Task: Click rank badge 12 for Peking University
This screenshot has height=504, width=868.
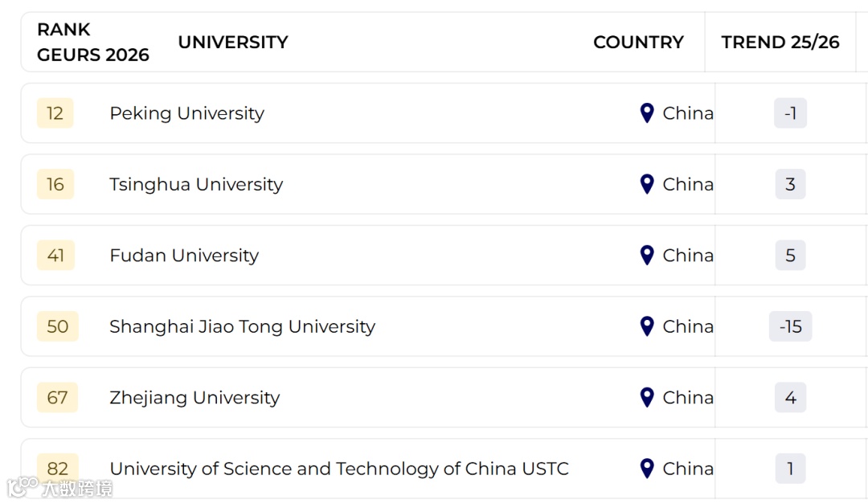Action: click(55, 113)
